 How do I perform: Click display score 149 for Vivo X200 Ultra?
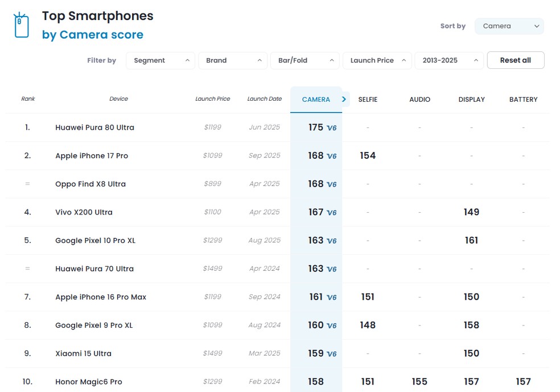pyautogui.click(x=471, y=212)
